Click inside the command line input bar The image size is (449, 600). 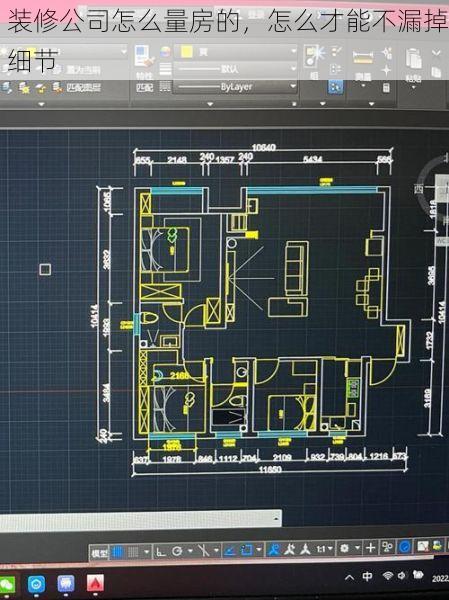tap(140, 520)
